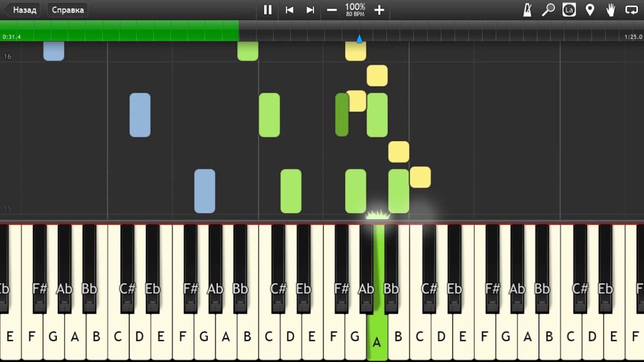Decrease tempo with the minus button

point(332,10)
